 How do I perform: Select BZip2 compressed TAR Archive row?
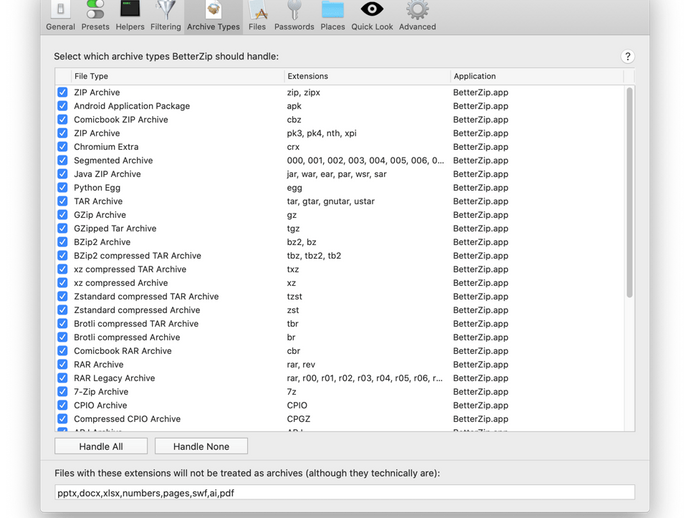coord(339,256)
